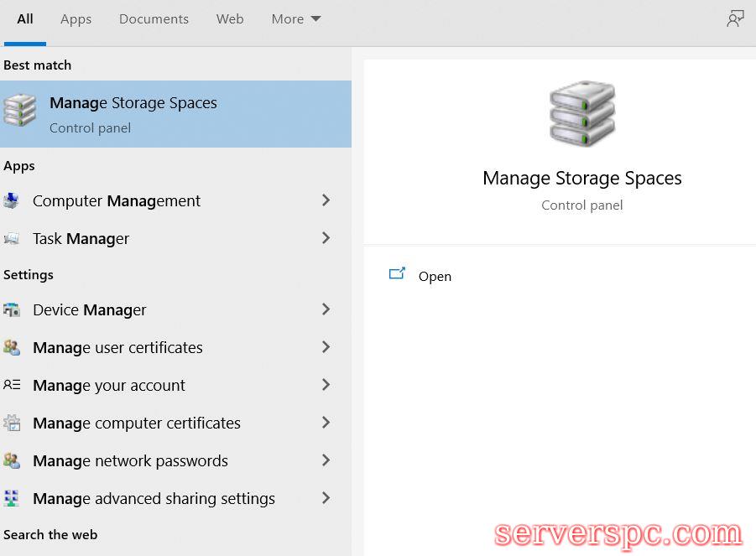Click the Device Manager icon

[12, 310]
